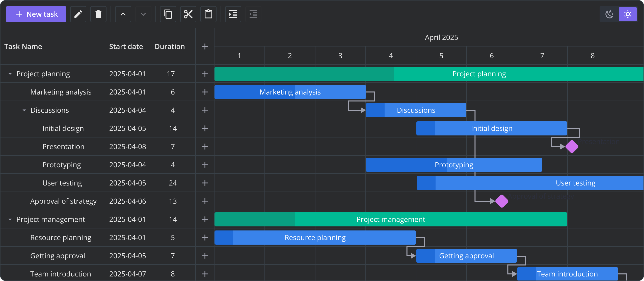The height and width of the screenshot is (281, 644).
Task: Collapse the Project management group
Action: [10, 219]
